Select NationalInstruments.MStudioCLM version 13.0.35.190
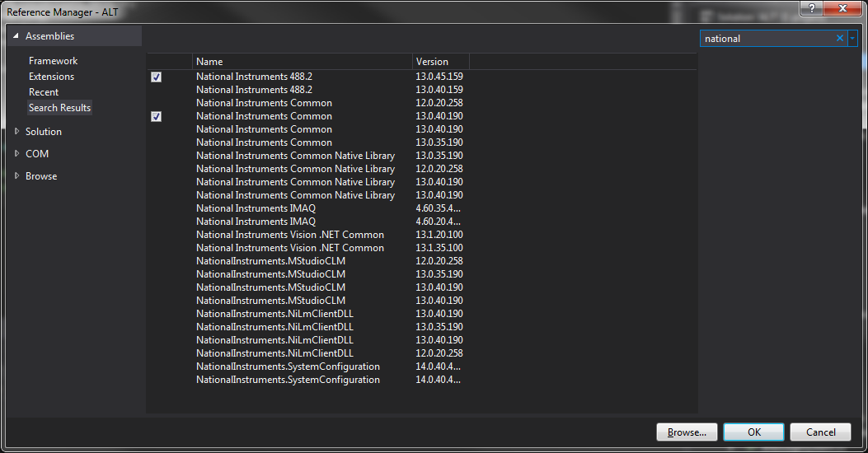Image resolution: width=868 pixels, height=453 pixels. [421, 273]
